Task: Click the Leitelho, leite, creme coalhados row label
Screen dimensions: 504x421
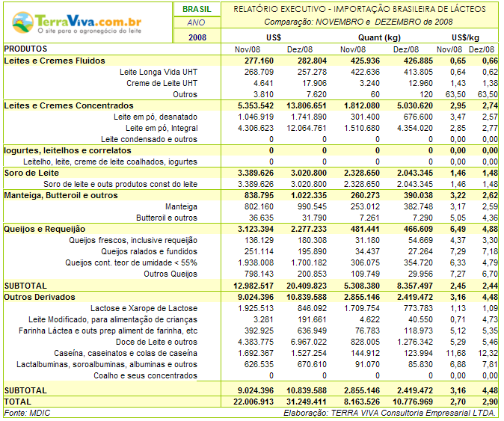Action: pos(110,162)
